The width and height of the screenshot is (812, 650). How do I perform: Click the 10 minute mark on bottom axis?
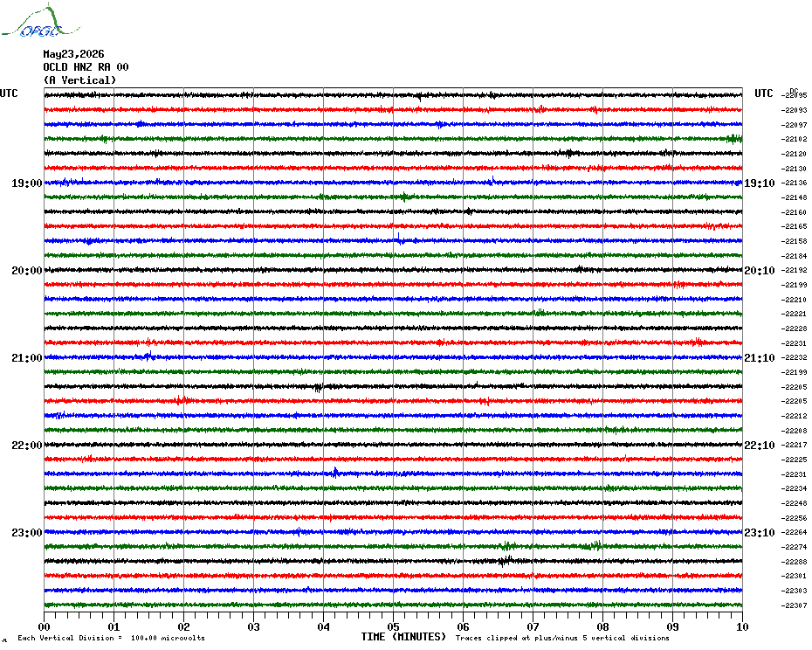pos(742,626)
